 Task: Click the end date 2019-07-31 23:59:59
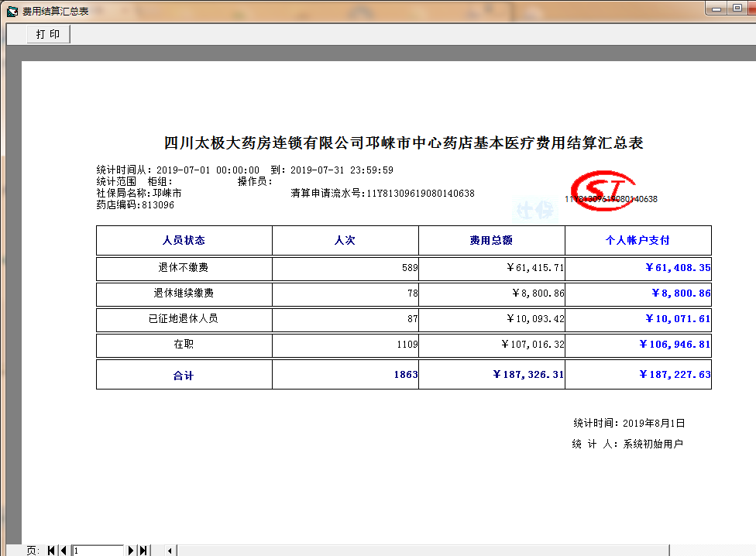tap(342, 170)
